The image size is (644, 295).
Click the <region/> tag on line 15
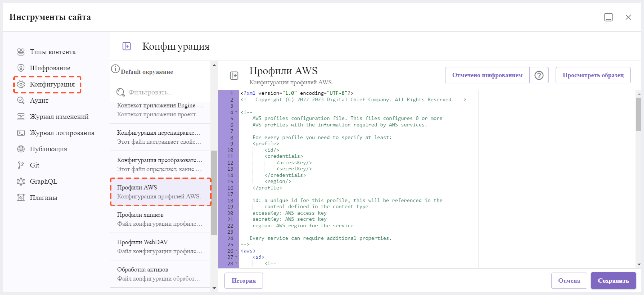point(277,182)
